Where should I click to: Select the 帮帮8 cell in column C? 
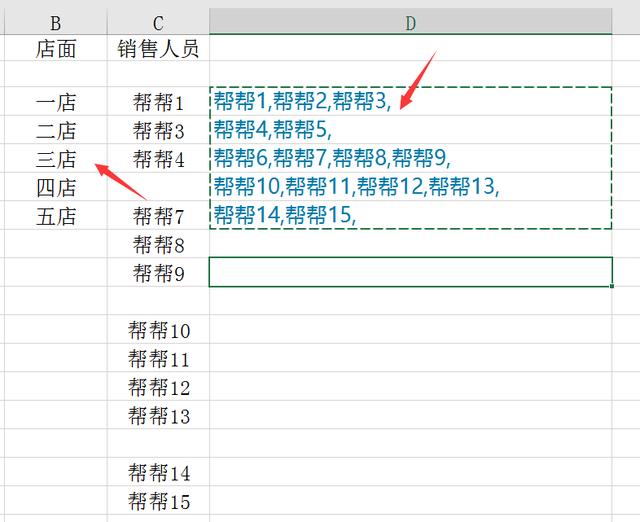tap(159, 245)
